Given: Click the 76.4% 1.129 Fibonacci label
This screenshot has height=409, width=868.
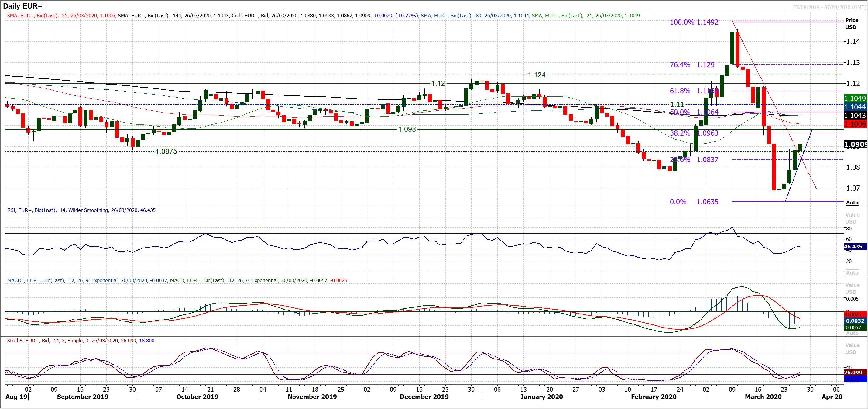Looking at the screenshot, I should 692,65.
